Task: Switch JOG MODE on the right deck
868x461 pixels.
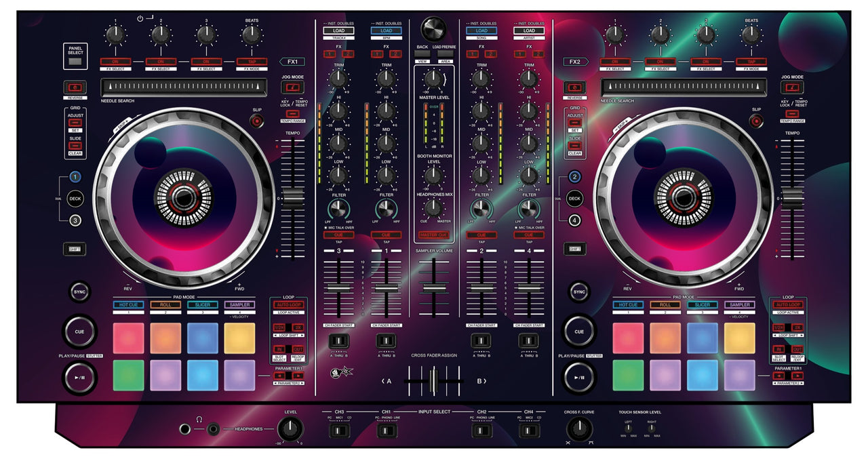Action: (792, 87)
